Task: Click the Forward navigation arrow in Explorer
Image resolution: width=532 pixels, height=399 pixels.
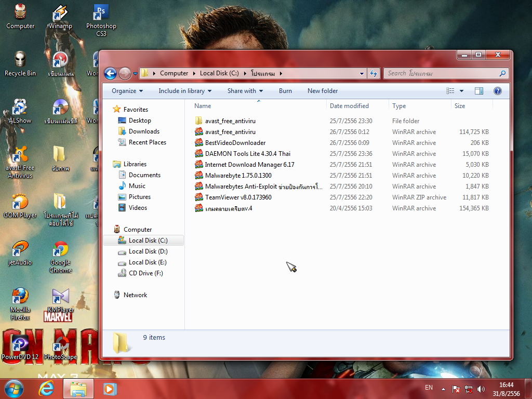Action: coord(125,73)
